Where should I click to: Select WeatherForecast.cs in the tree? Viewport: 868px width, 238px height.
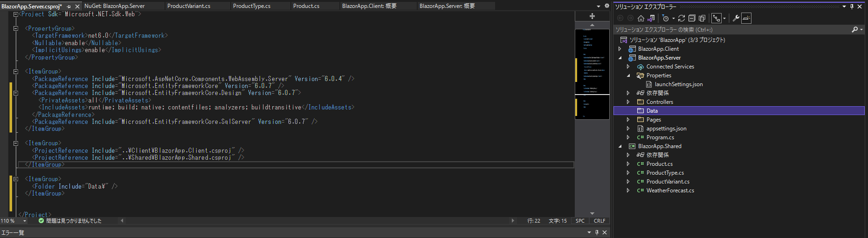pos(670,190)
